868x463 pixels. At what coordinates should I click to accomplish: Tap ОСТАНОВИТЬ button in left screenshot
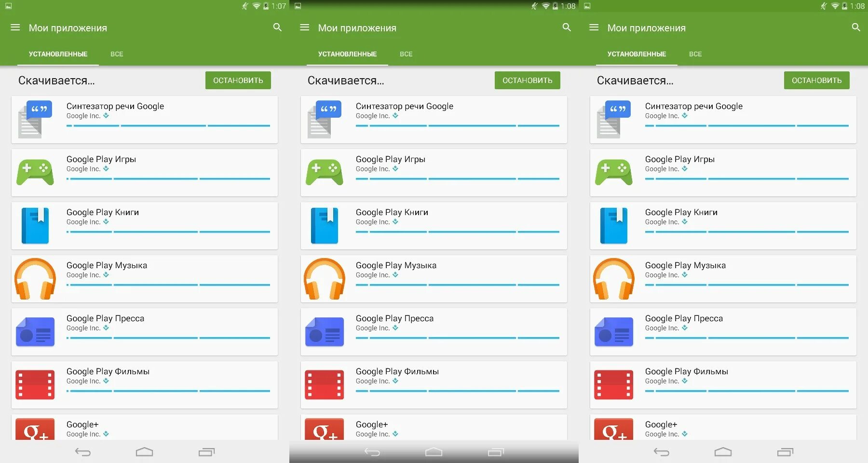coord(238,81)
